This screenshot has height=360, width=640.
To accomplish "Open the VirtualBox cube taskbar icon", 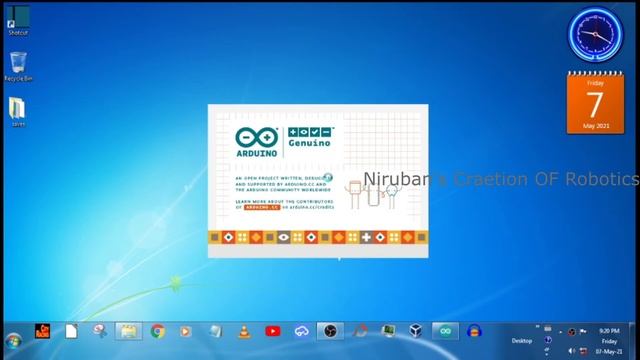I will click(416, 331).
